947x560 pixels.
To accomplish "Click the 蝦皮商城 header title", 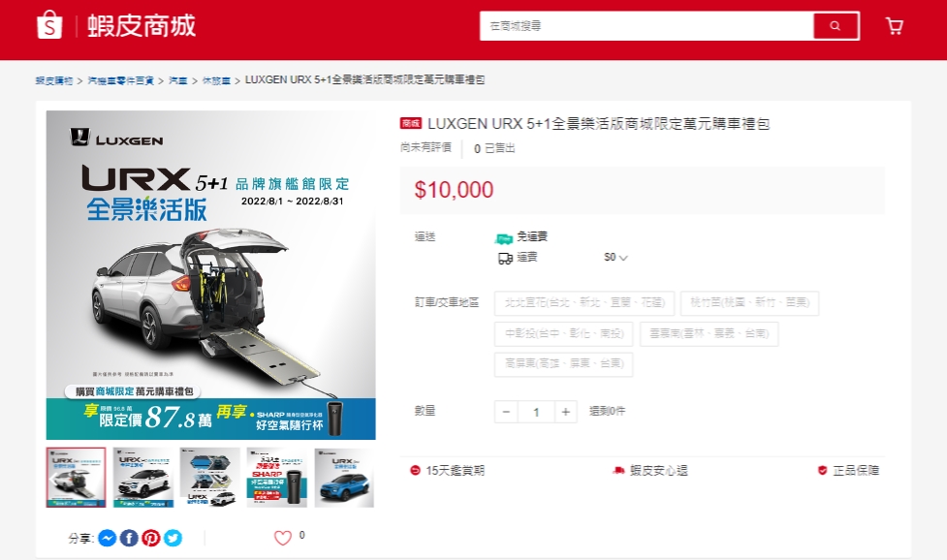I will pos(141,26).
